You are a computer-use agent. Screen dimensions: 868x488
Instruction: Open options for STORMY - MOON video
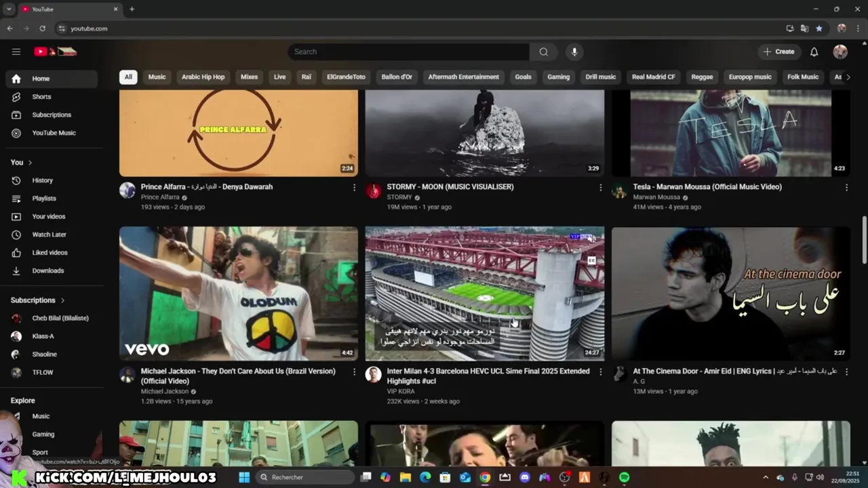point(600,187)
